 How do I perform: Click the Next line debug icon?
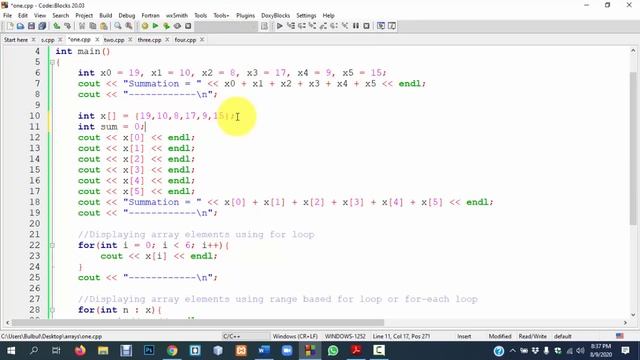click(302, 26)
